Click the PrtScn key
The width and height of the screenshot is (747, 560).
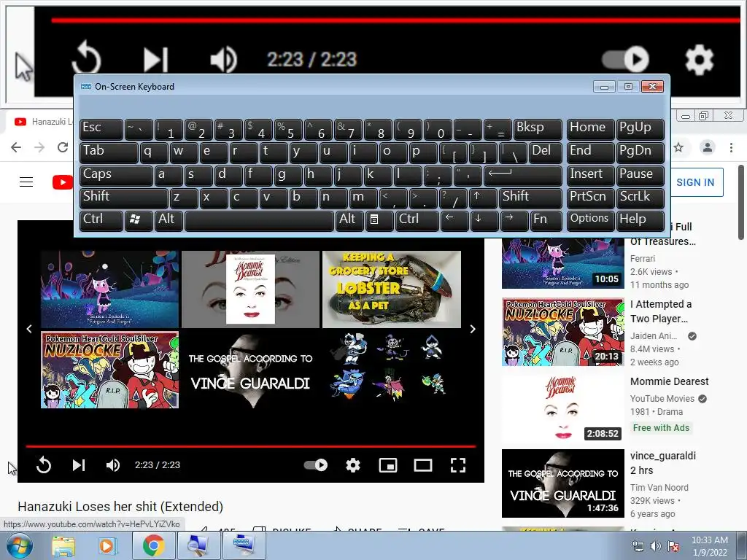(x=589, y=197)
